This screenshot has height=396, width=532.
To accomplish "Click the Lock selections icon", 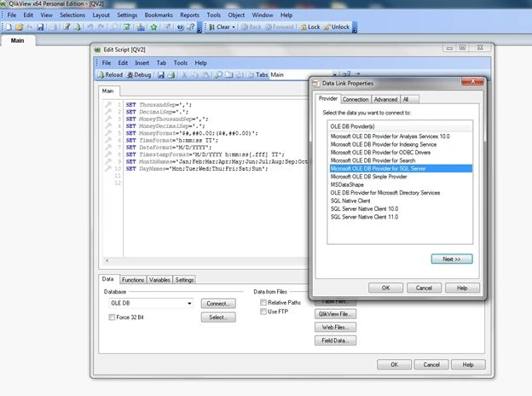I will coord(304,26).
